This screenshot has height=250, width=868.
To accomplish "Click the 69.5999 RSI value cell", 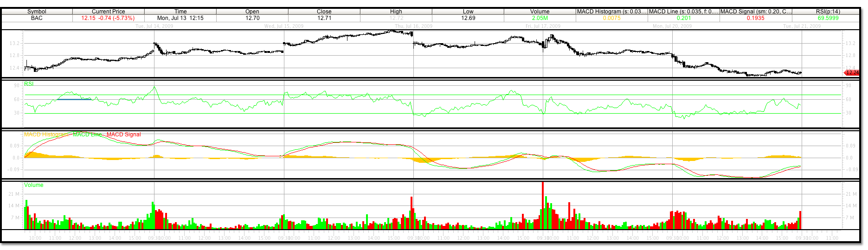I will (x=828, y=18).
